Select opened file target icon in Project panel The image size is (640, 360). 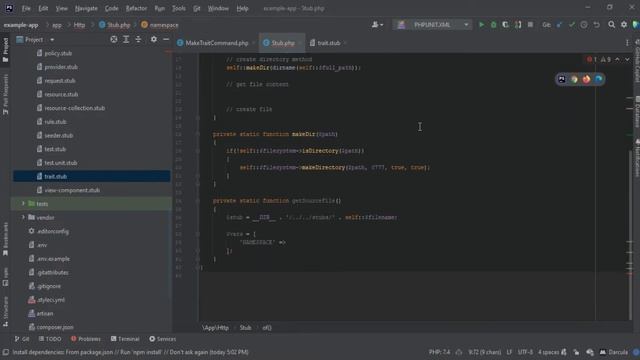click(x=114, y=39)
